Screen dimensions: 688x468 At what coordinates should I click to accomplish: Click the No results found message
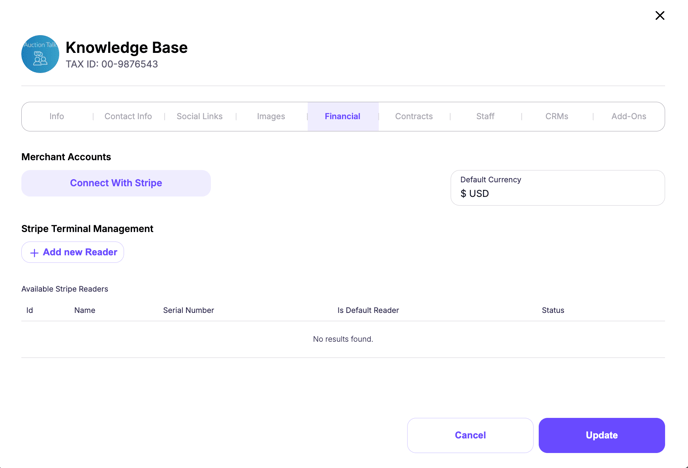[343, 339]
